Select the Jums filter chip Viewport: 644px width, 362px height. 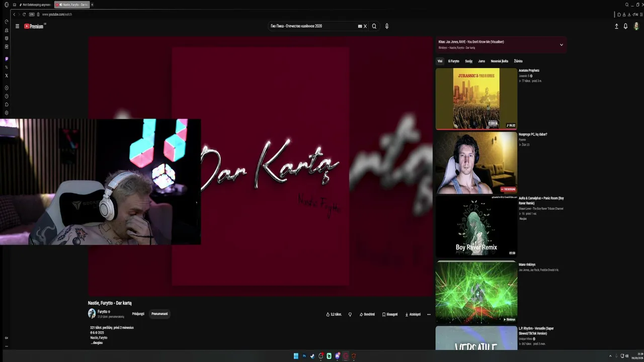[x=481, y=61]
